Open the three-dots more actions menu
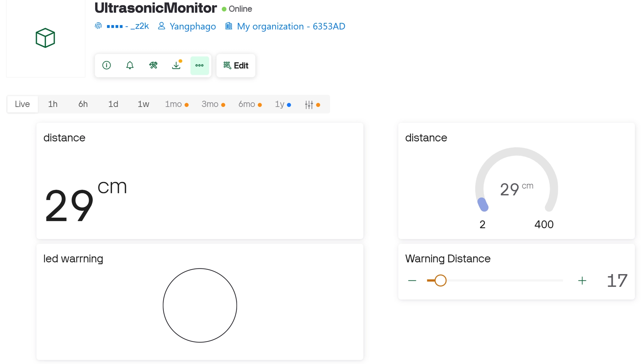The image size is (644, 364). [x=199, y=65]
